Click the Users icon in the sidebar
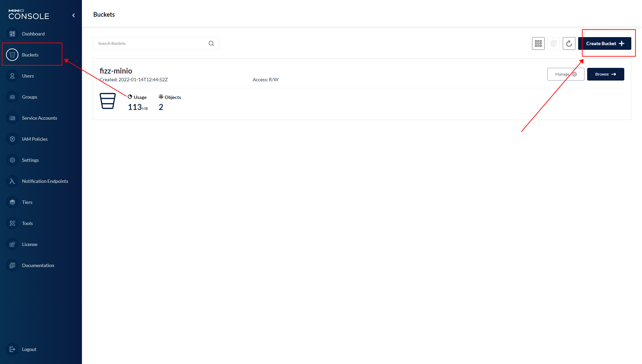The height and width of the screenshot is (364, 642). click(12, 76)
